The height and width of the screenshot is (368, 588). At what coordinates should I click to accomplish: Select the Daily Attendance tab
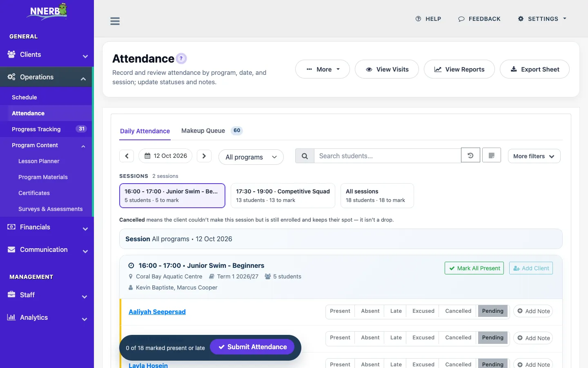[x=145, y=131]
